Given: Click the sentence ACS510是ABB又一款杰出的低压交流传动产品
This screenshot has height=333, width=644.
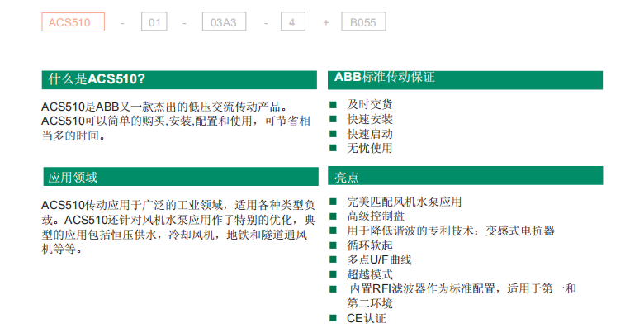Looking at the screenshot, I should point(164,107).
